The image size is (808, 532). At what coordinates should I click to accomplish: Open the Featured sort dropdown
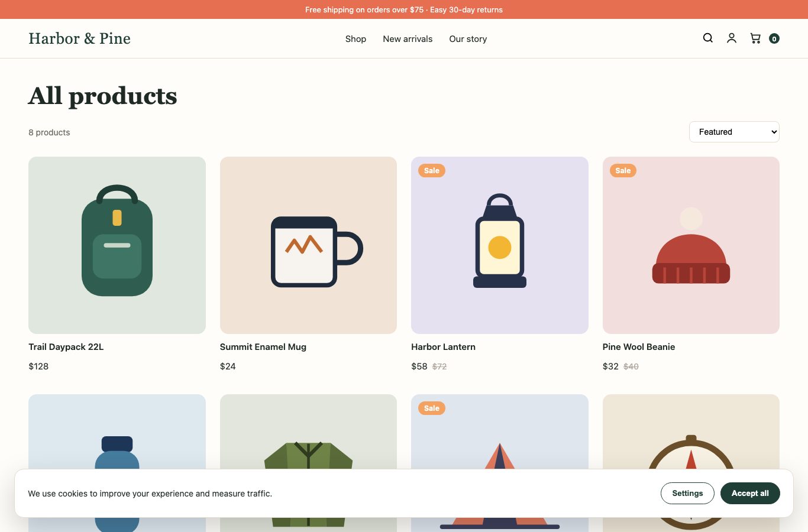click(734, 132)
